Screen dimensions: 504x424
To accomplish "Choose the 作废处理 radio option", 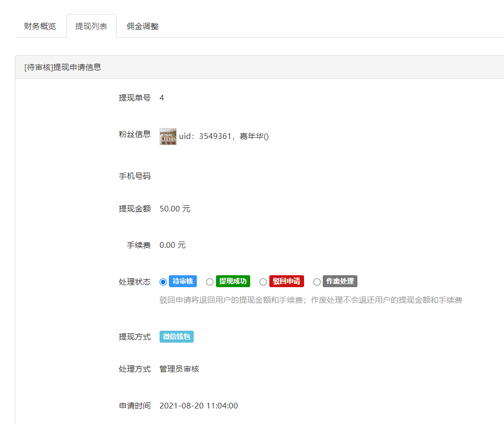I will click(316, 282).
